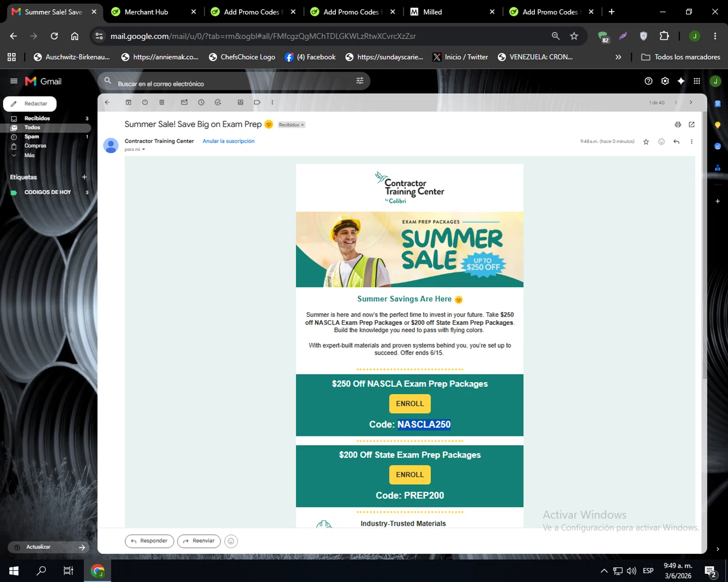Mark email as unread icon
Image resolution: width=728 pixels, height=582 pixels.
pos(184,102)
